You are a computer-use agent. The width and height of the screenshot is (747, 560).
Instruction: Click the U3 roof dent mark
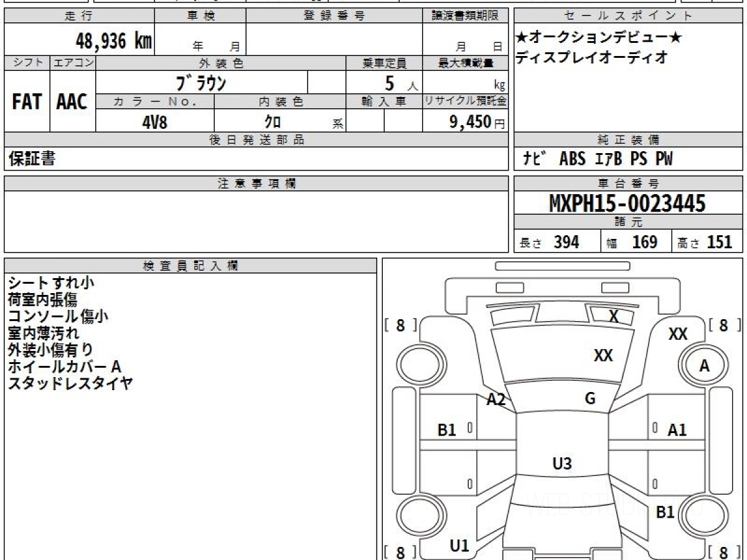[562, 463]
